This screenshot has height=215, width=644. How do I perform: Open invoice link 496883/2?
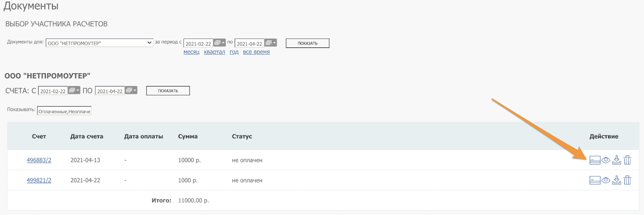pos(39,160)
